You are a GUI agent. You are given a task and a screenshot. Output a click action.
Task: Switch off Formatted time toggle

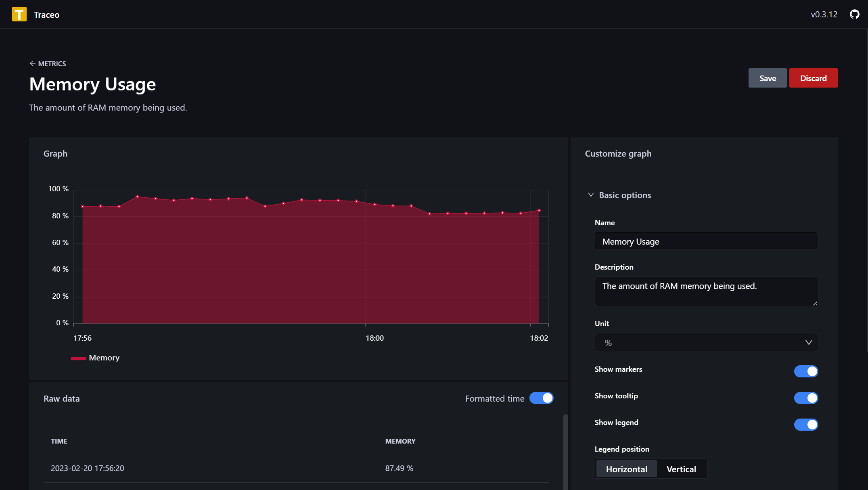point(541,398)
